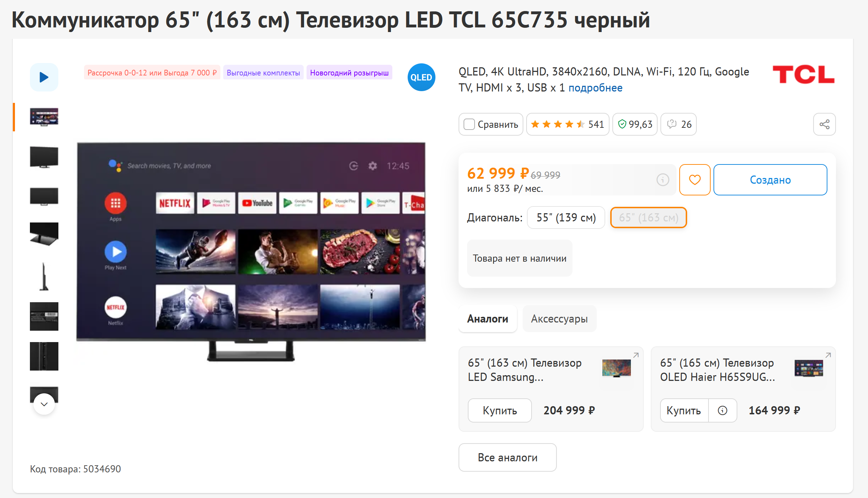The width and height of the screenshot is (868, 498).
Task: Open price info icon next to 69 999
Action: tap(663, 180)
